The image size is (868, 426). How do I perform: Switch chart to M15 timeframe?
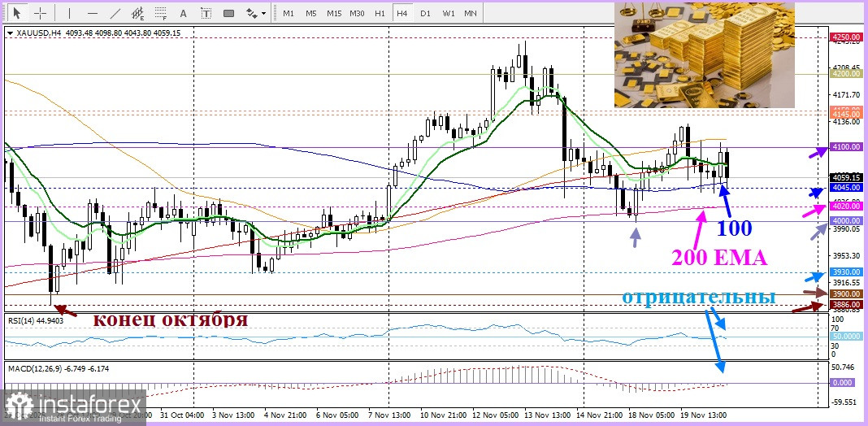(334, 13)
